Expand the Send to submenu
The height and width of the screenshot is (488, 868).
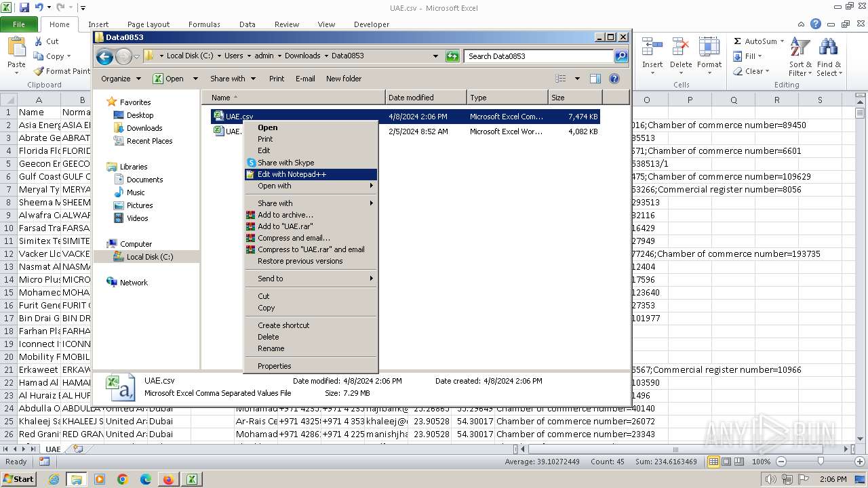point(311,279)
